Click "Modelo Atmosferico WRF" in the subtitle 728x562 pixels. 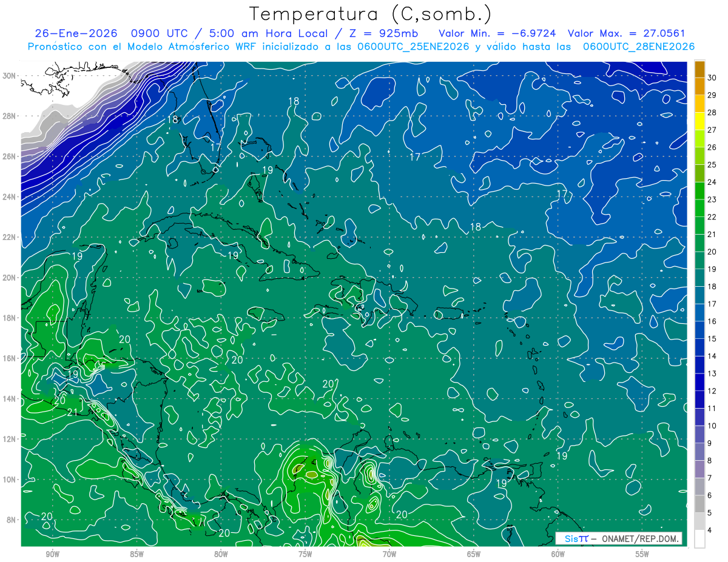193,47
